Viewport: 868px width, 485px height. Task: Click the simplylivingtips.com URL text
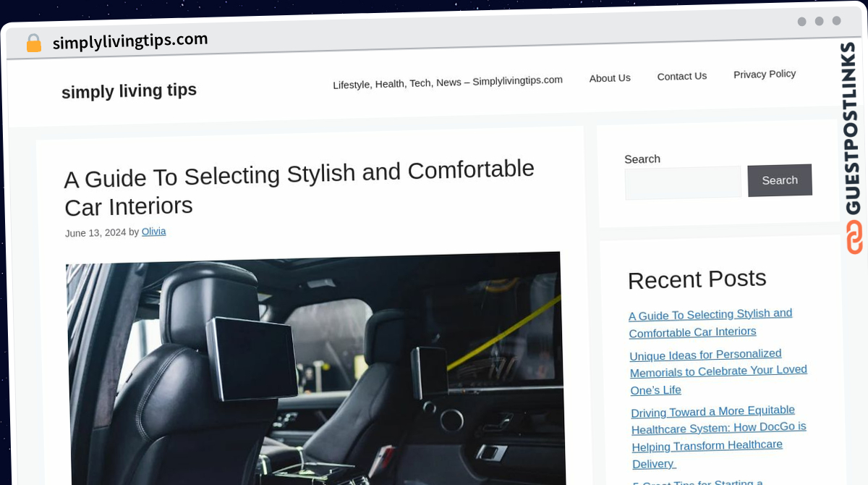click(130, 41)
